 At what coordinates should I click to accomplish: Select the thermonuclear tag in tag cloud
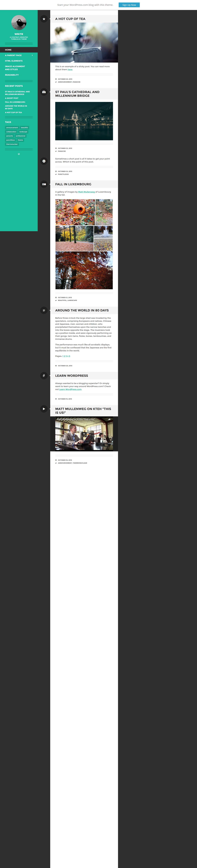pos(12,144)
